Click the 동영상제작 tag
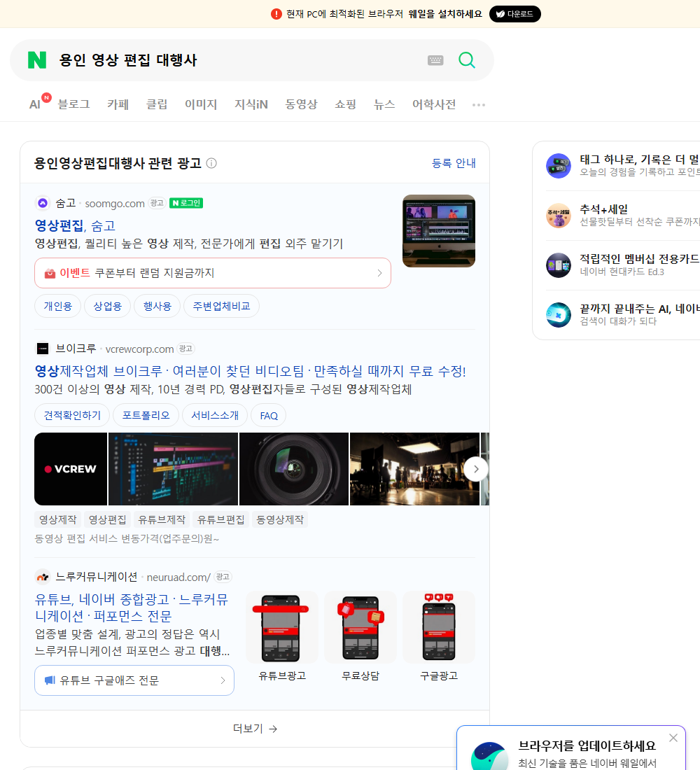This screenshot has width=700, height=770. click(280, 519)
